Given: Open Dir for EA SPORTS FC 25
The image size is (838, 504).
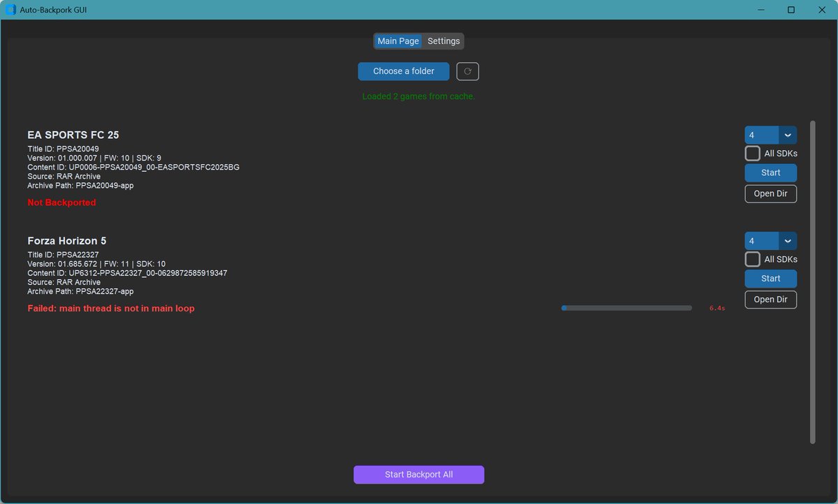Looking at the screenshot, I should pos(771,193).
